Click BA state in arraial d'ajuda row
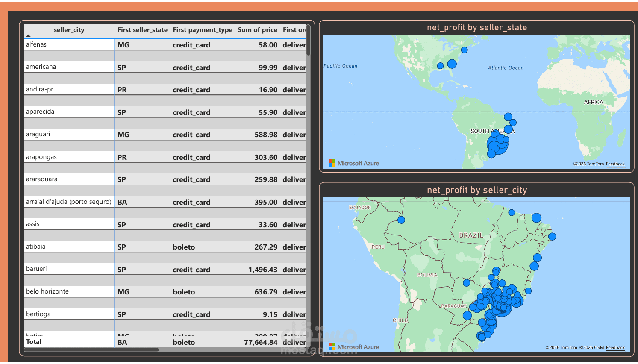Screen dimensions: 638x364 tap(122, 202)
